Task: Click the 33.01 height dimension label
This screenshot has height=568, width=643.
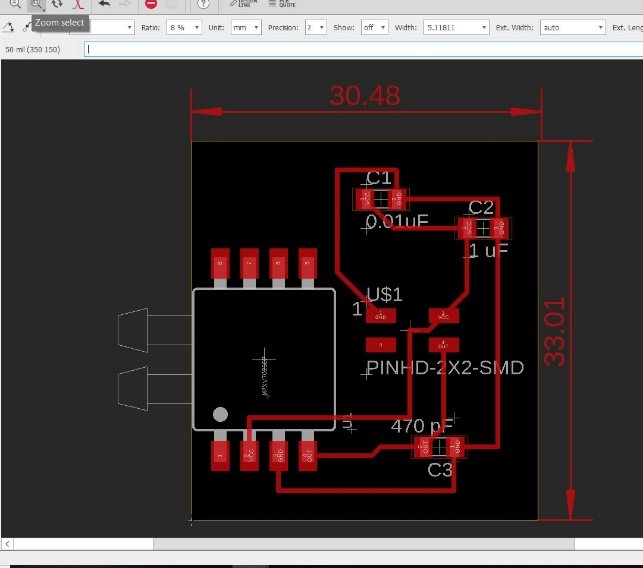Action: click(x=555, y=331)
